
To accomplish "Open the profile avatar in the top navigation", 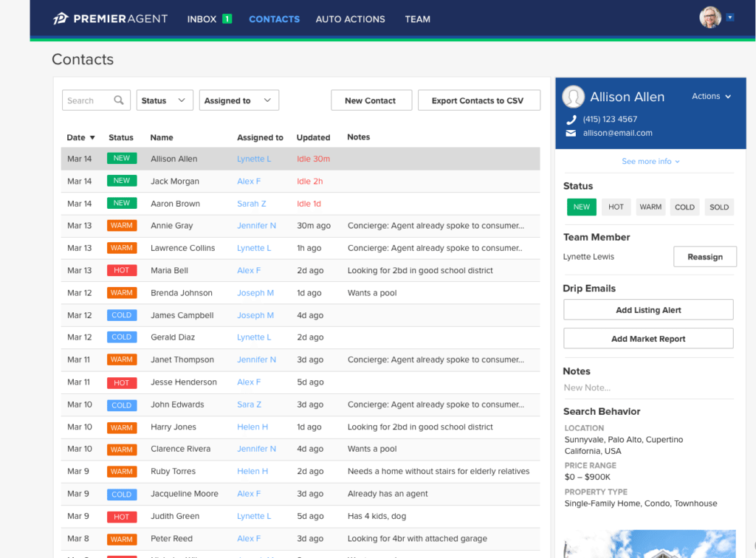I will pyautogui.click(x=709, y=16).
